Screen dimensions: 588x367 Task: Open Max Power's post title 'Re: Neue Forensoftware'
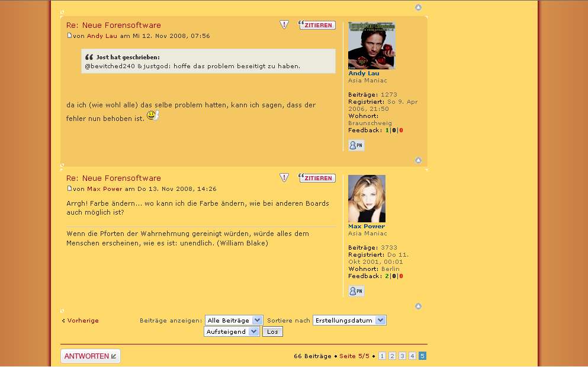(x=114, y=178)
